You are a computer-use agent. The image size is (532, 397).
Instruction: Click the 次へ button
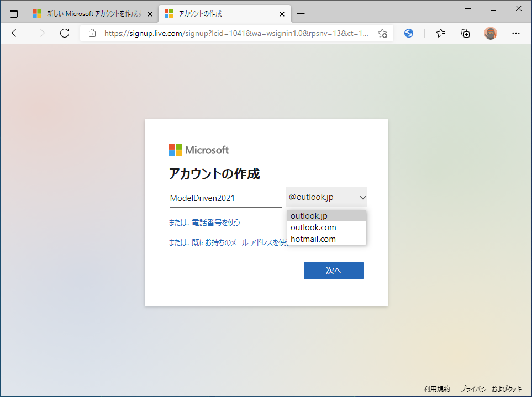click(x=334, y=271)
